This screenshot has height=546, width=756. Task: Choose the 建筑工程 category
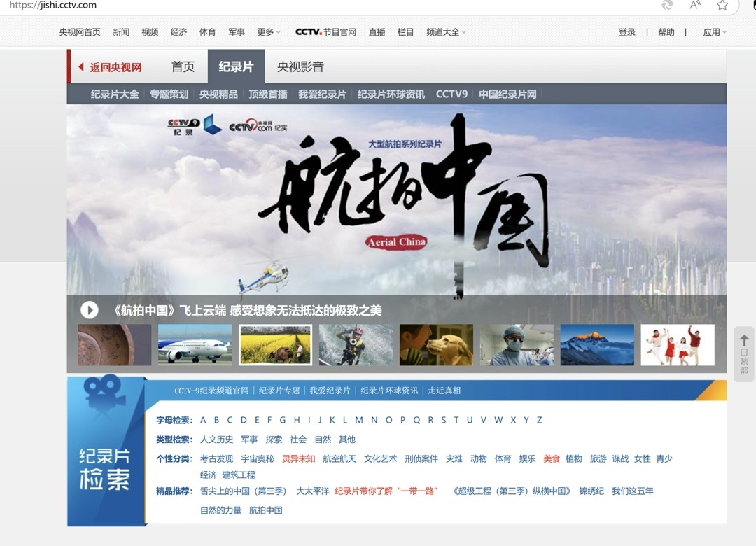pos(238,475)
